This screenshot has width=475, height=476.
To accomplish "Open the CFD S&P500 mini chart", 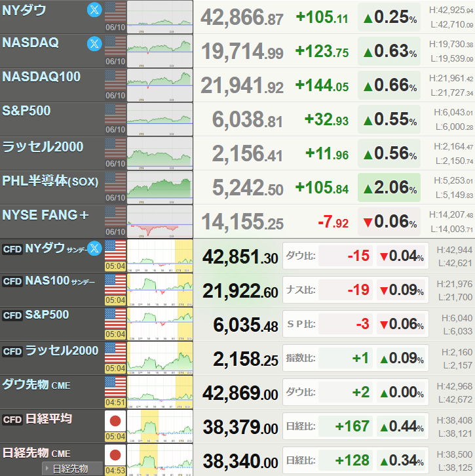I will 160,324.
